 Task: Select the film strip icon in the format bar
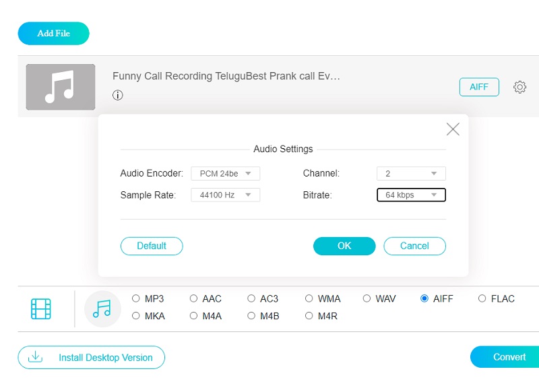(x=41, y=307)
